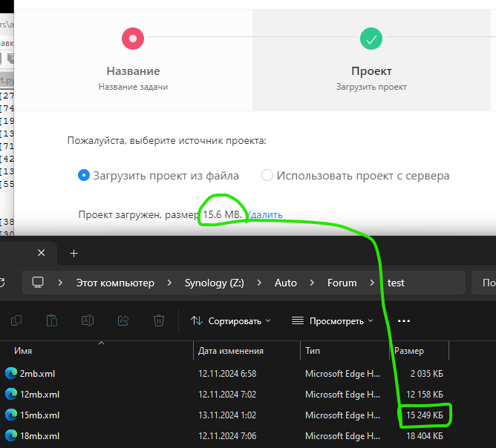Image resolution: width=496 pixels, height=448 pixels.
Task: Click the Edge icon of 15mb.xml
Action: pos(10,415)
